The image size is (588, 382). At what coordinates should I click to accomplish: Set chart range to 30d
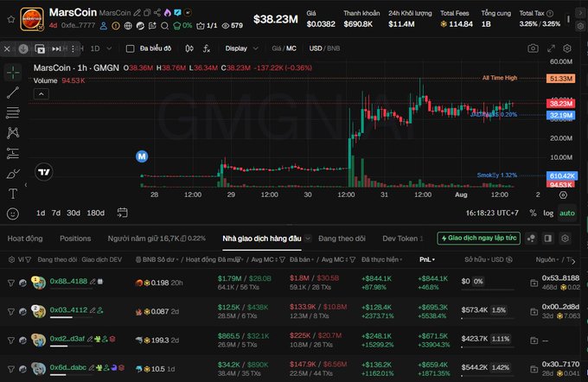click(73, 213)
